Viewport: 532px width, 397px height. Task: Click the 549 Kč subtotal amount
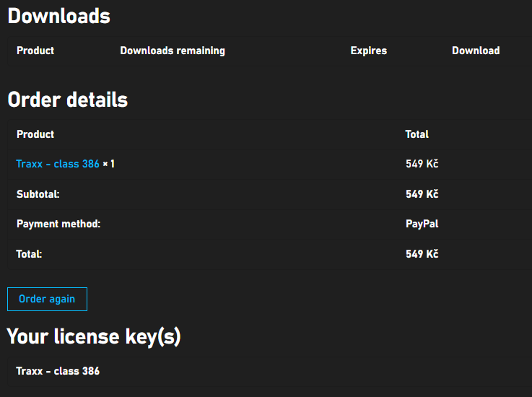pos(422,194)
